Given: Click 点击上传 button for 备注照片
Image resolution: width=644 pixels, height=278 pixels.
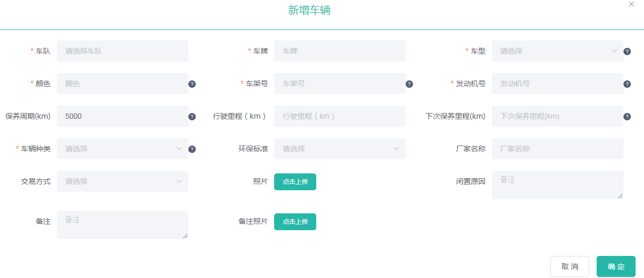Looking at the screenshot, I should point(295,222).
